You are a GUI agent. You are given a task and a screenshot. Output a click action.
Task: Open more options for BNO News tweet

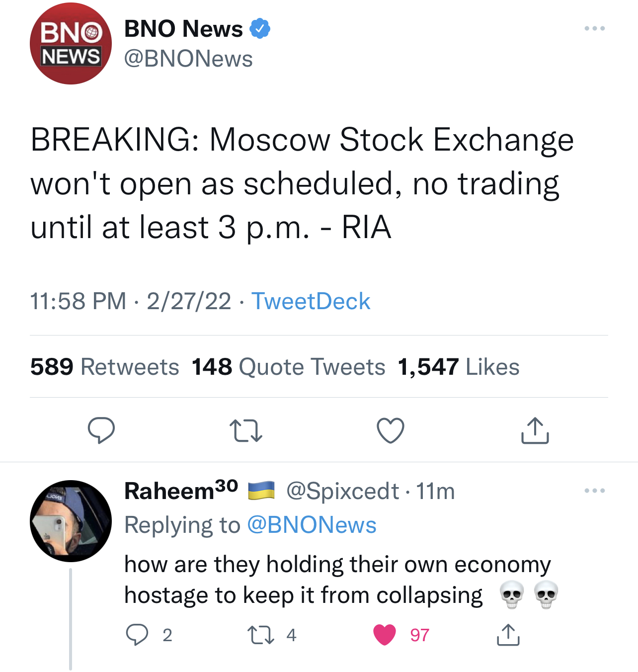tap(594, 28)
